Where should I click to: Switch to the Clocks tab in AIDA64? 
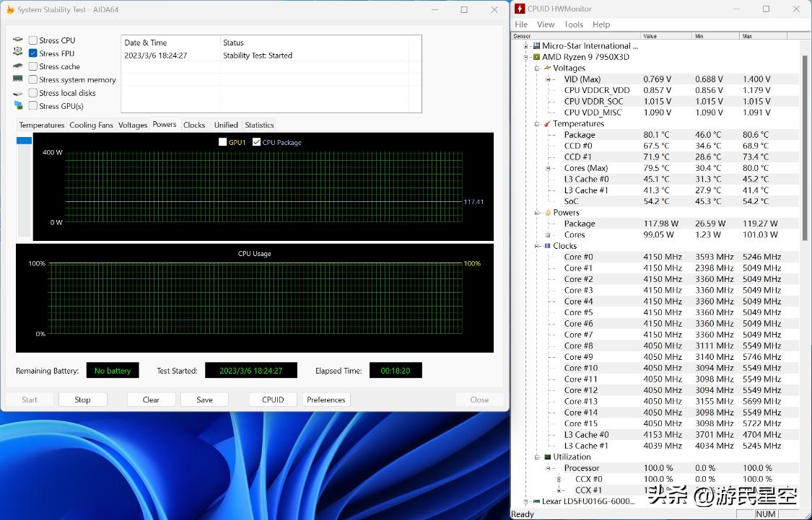tap(193, 124)
